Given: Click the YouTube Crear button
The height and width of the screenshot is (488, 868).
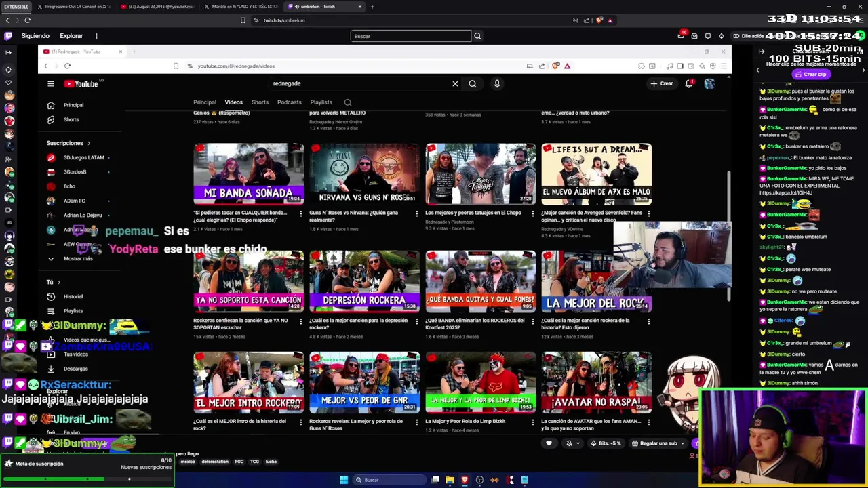Looking at the screenshot, I should tap(662, 83).
